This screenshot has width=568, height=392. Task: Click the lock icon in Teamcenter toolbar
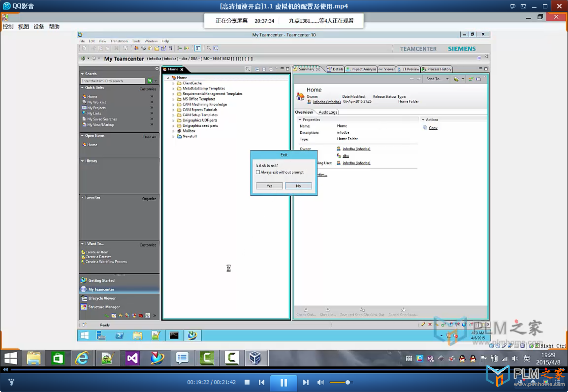[171, 48]
